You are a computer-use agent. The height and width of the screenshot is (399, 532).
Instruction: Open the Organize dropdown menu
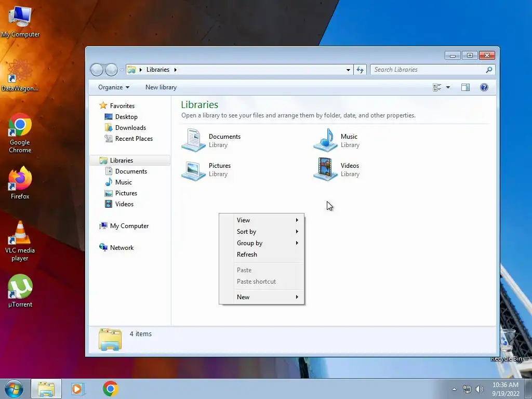114,87
